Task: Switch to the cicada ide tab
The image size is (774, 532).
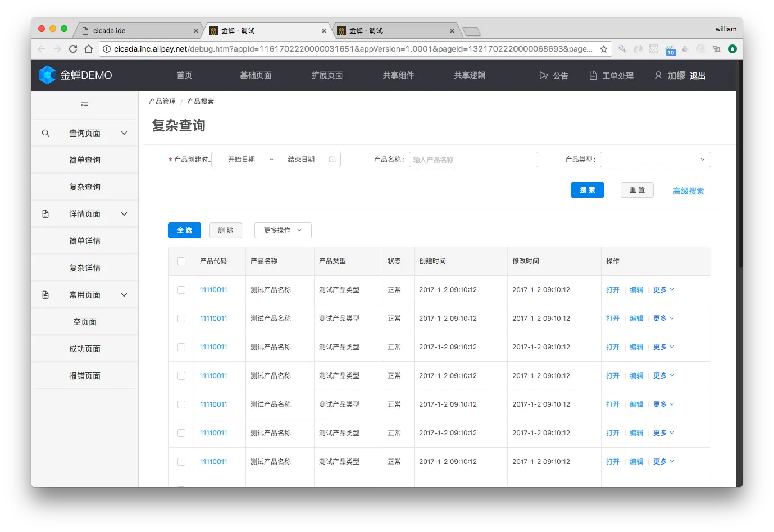Action: coord(137,31)
